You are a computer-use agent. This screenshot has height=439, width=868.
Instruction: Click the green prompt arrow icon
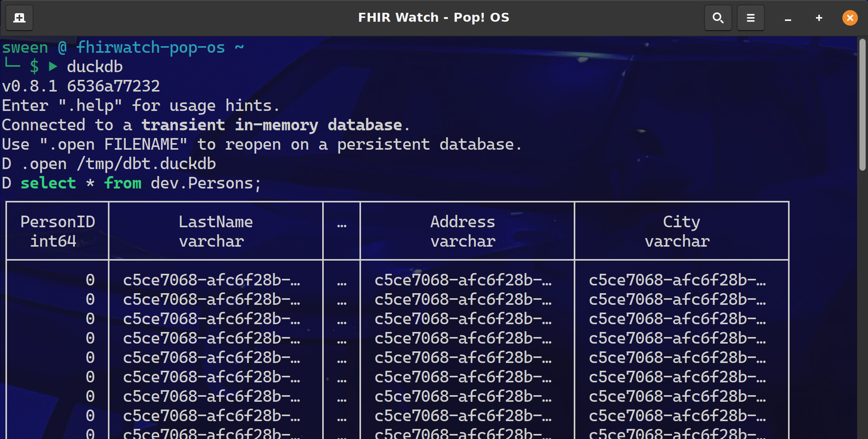click(53, 67)
